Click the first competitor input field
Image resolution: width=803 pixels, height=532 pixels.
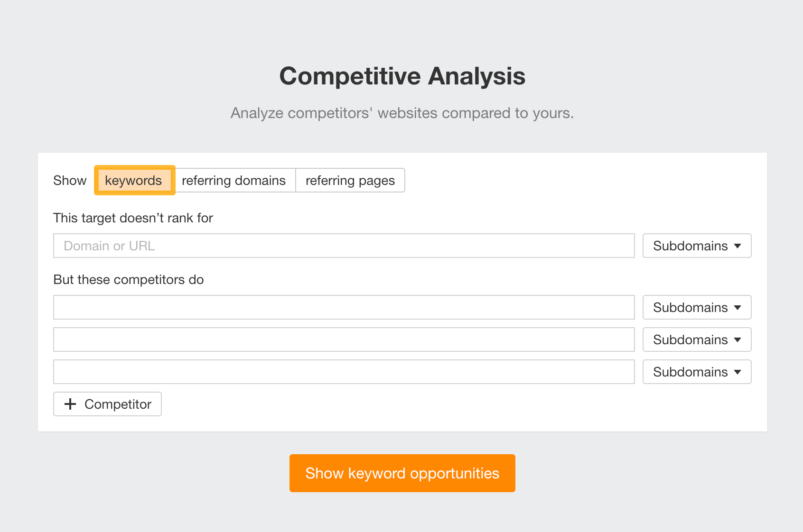click(344, 307)
